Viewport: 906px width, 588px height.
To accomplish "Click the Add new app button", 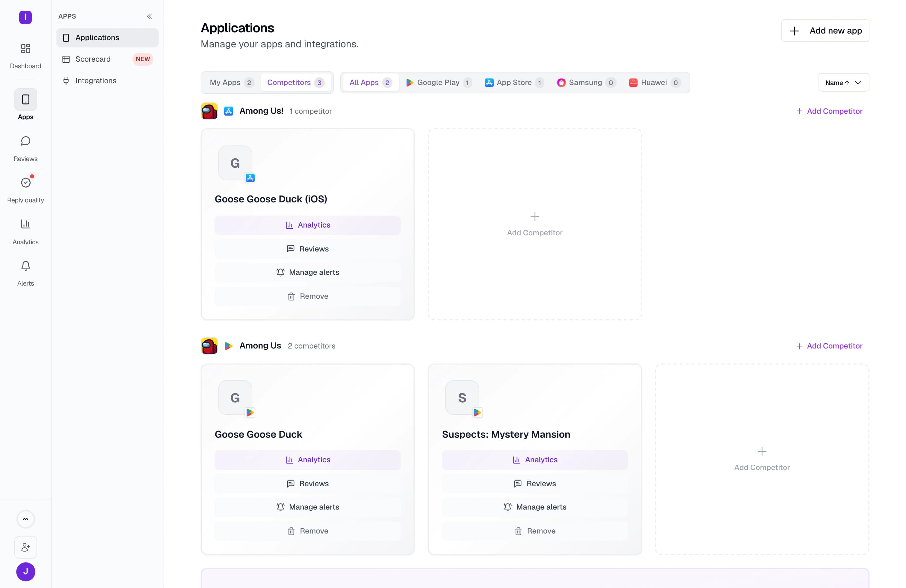I will [x=825, y=31].
